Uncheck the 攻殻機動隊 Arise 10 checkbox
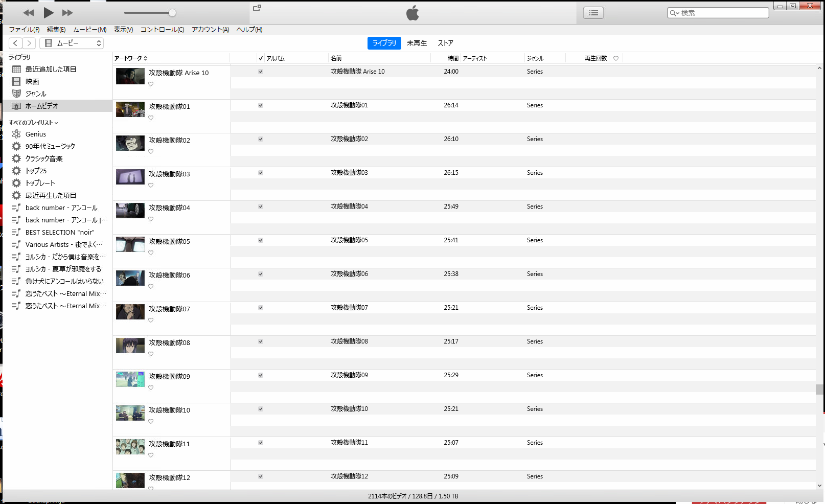The width and height of the screenshot is (825, 504). pos(261,72)
